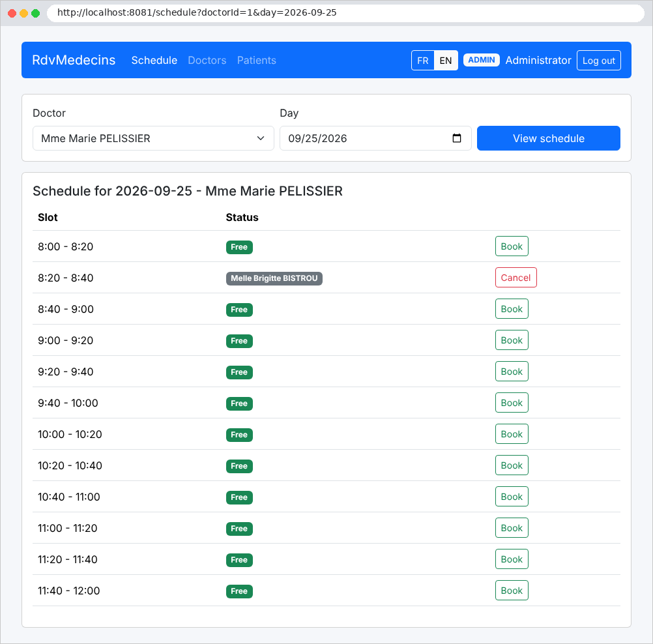This screenshot has width=653, height=644.
Task: Book the 8:00 - 8:20 slot
Action: pos(512,246)
